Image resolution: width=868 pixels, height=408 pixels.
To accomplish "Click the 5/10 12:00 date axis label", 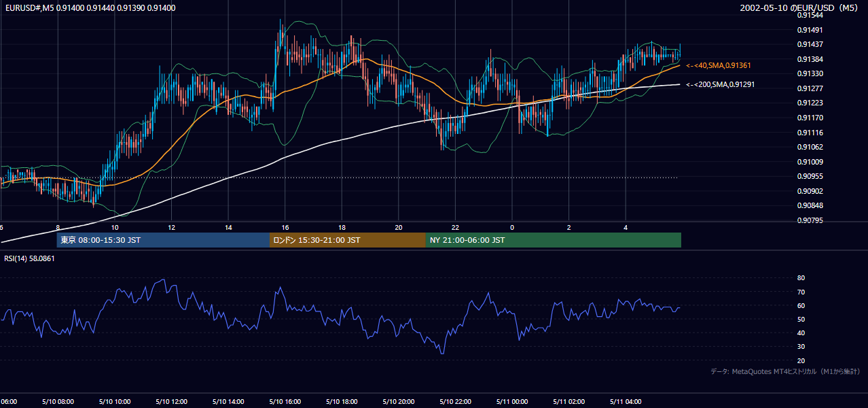I will pos(171,401).
